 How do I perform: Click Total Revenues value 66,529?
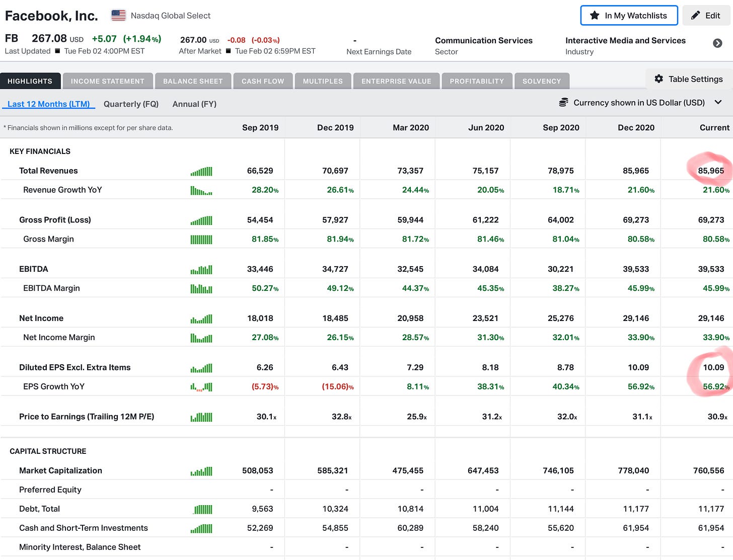260,171
